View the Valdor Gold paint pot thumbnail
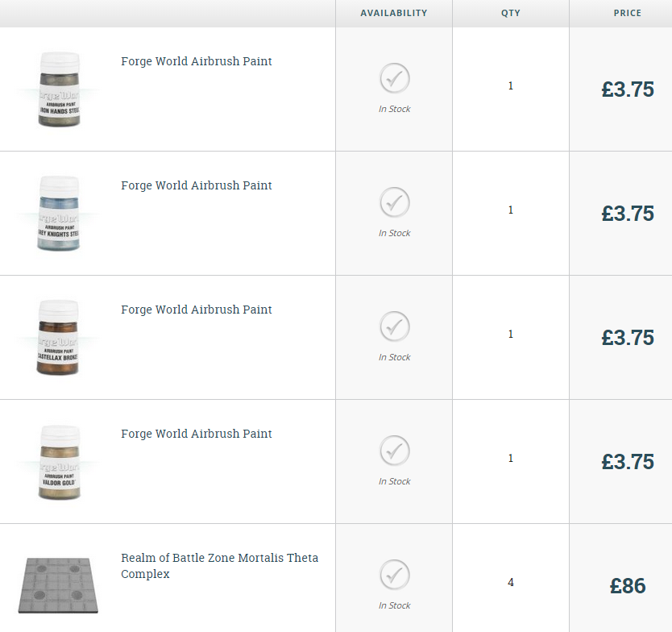This screenshot has width=672, height=632. tap(59, 461)
